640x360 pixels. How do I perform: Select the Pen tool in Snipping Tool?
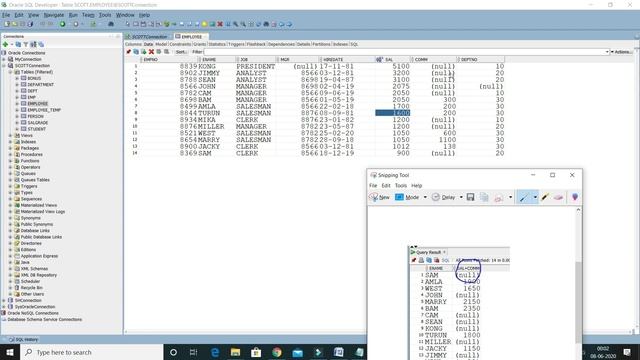[x=524, y=197]
